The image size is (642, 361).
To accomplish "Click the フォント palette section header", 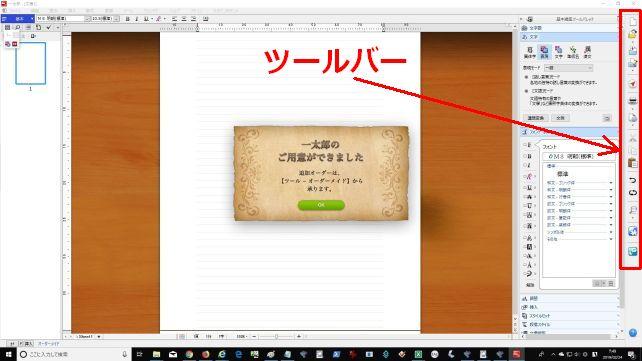I will pos(569,132).
